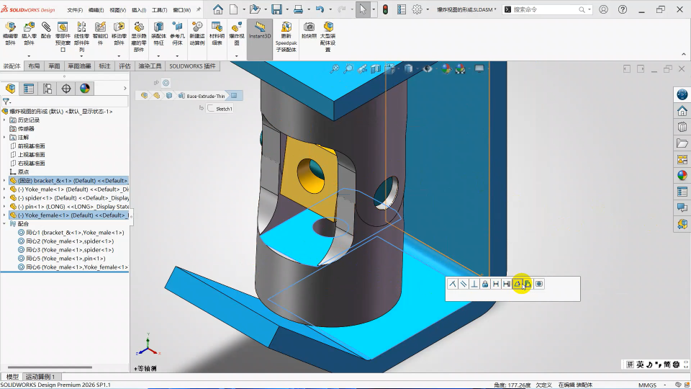Toggle the Select arrow tool

pos(362,9)
